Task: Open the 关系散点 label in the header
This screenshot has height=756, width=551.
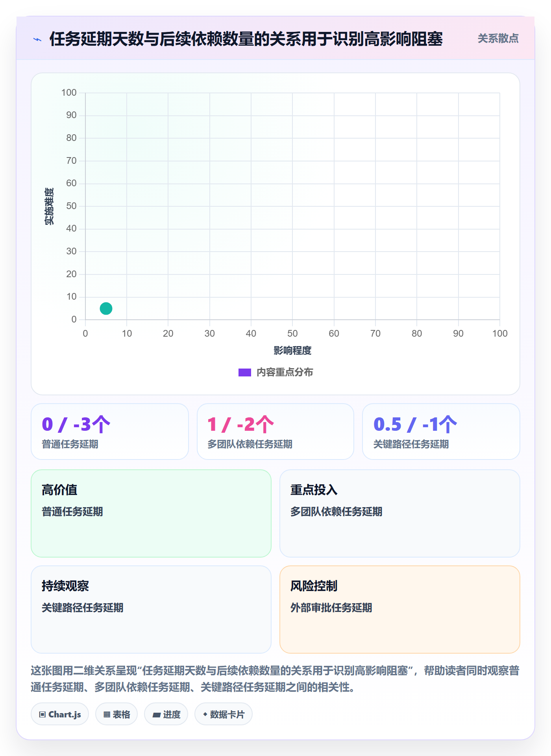Action: point(498,39)
